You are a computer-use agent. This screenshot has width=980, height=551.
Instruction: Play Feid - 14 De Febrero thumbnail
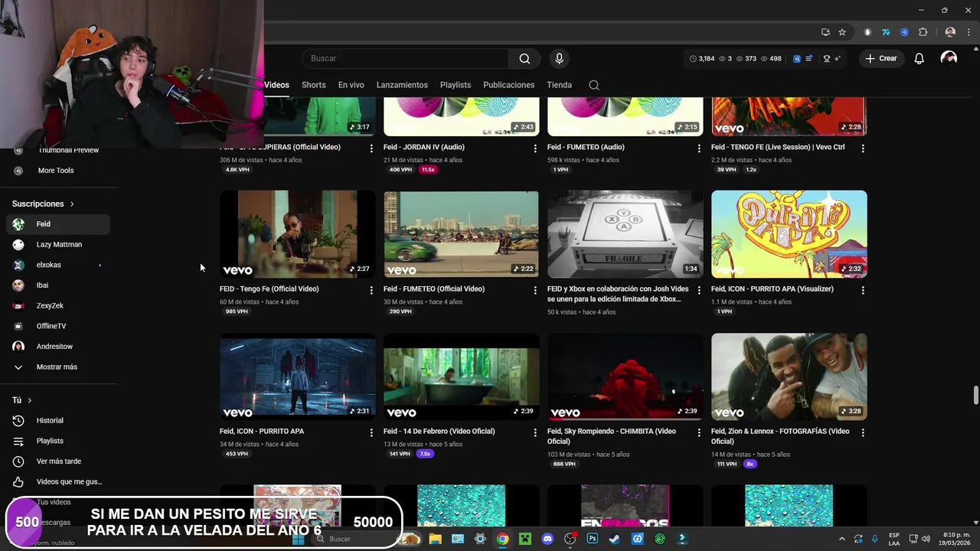462,377
